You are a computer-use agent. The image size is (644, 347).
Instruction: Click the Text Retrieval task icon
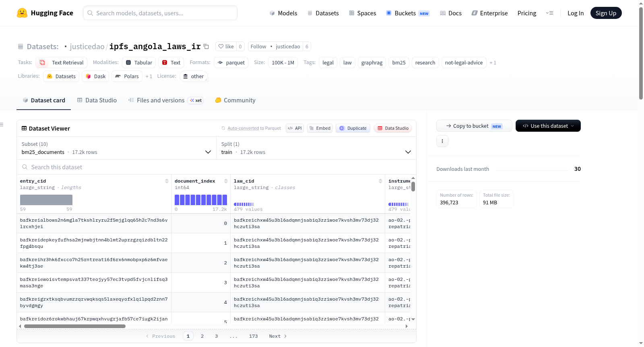tap(42, 62)
